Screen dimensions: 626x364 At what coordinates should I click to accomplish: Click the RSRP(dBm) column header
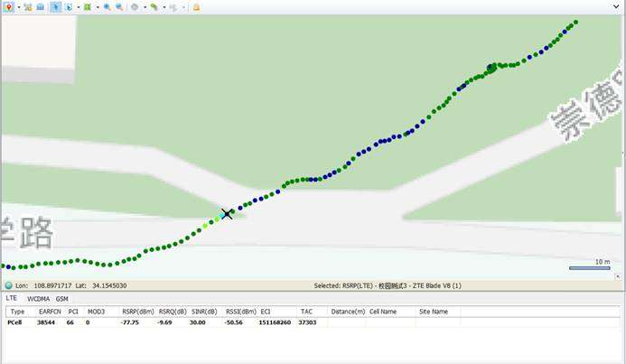click(x=138, y=312)
